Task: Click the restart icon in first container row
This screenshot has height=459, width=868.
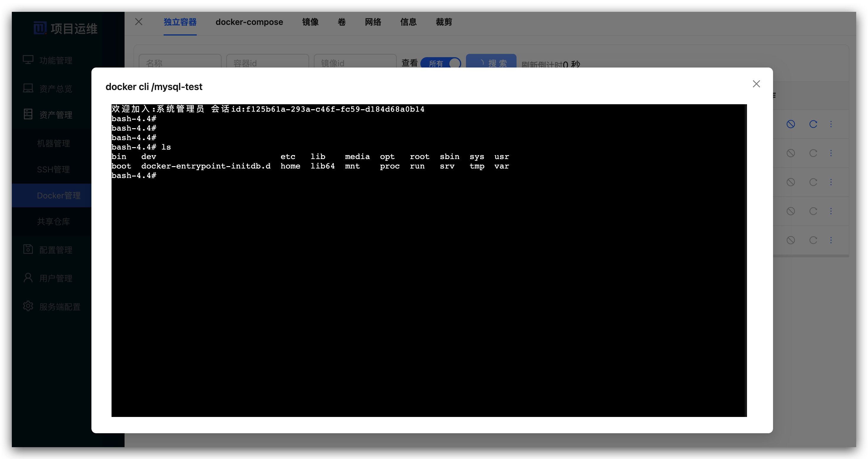Action: [x=813, y=124]
